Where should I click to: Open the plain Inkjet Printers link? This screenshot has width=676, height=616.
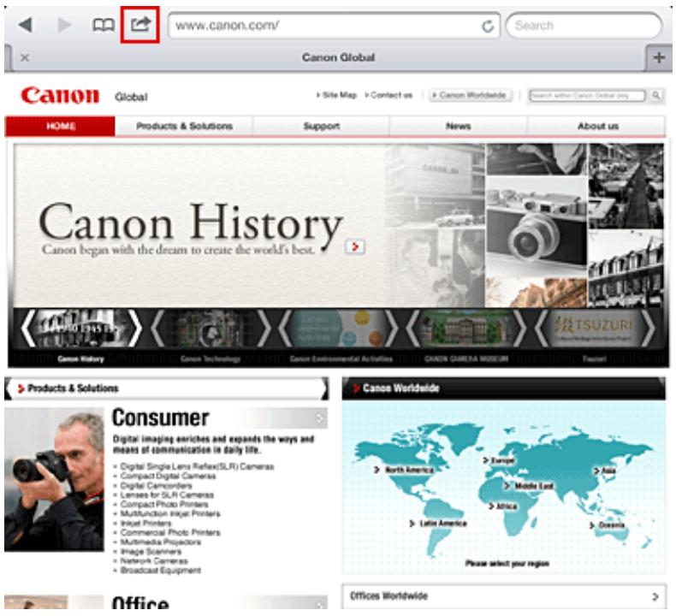click(x=145, y=524)
